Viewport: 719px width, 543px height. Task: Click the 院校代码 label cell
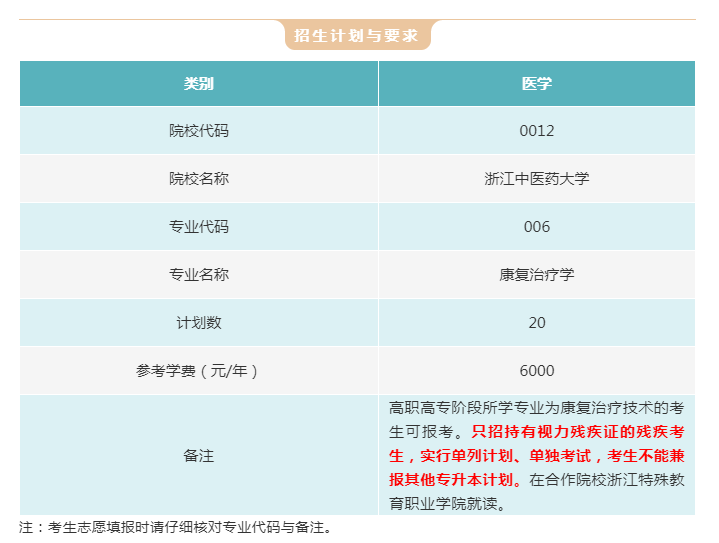click(199, 131)
